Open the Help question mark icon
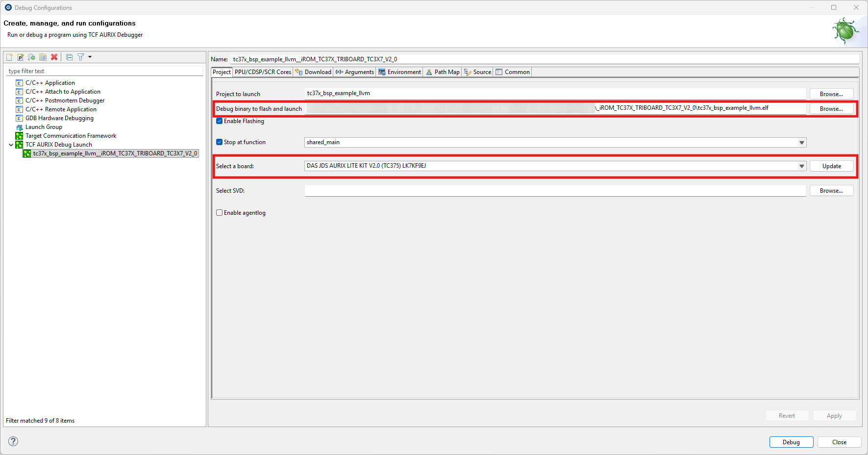868x455 pixels. (13, 441)
